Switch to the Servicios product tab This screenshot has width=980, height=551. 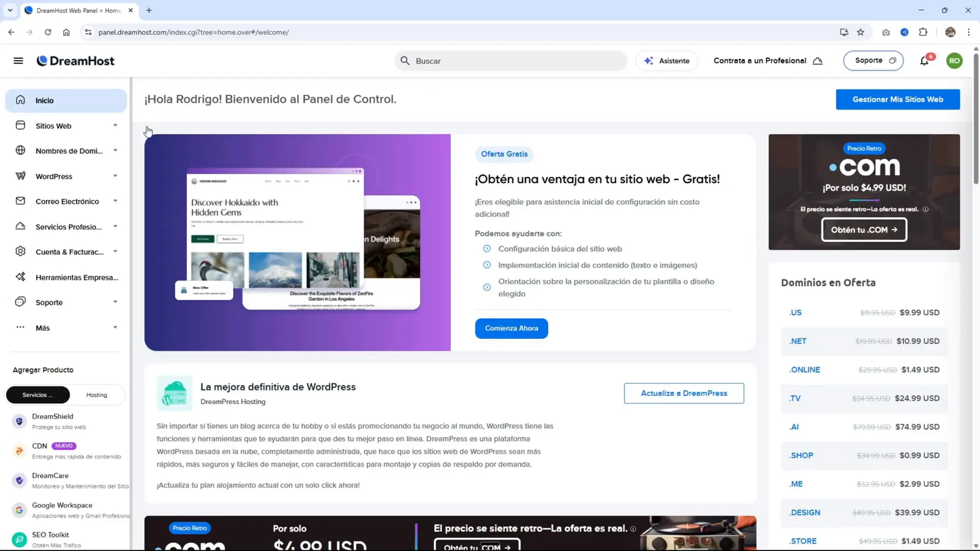38,395
